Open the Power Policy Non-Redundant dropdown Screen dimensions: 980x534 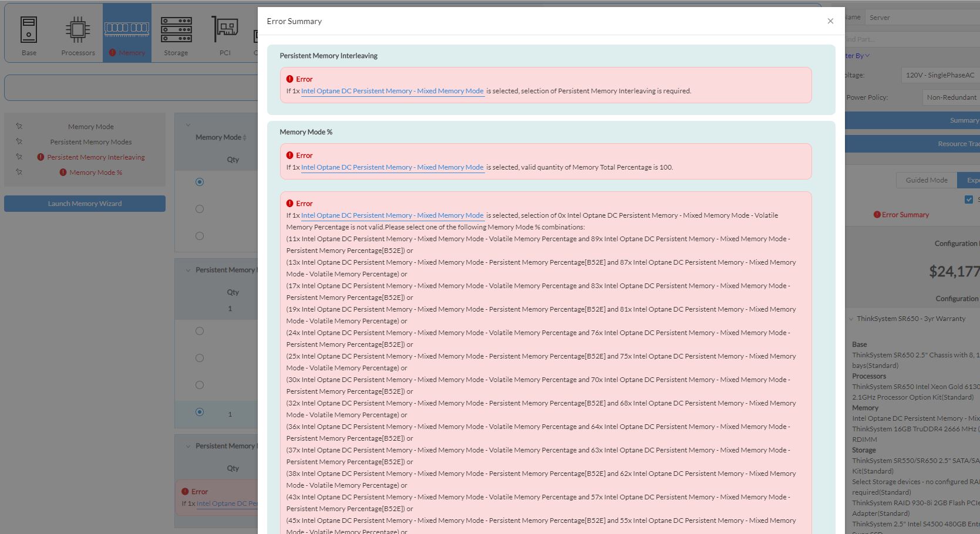950,97
